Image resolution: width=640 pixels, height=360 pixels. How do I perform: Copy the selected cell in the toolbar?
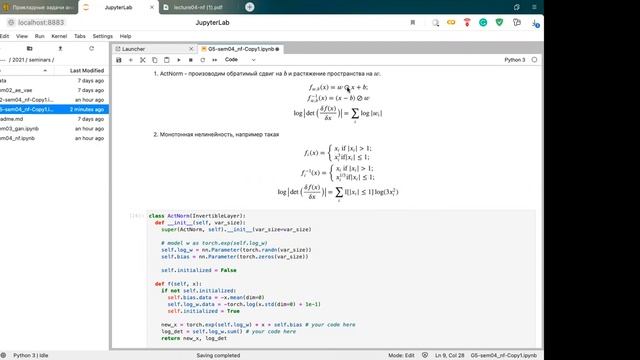click(x=155, y=60)
